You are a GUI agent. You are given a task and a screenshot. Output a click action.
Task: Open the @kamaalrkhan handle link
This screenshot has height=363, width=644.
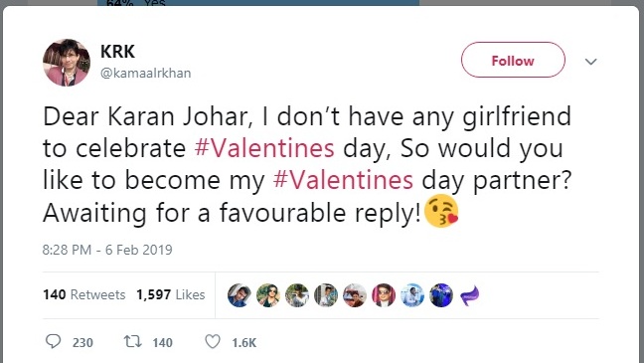(146, 74)
